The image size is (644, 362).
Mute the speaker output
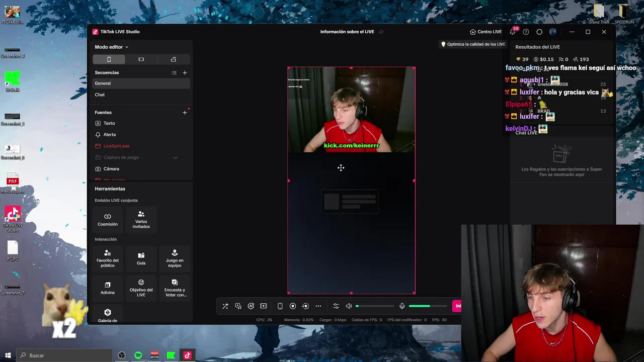point(349,306)
